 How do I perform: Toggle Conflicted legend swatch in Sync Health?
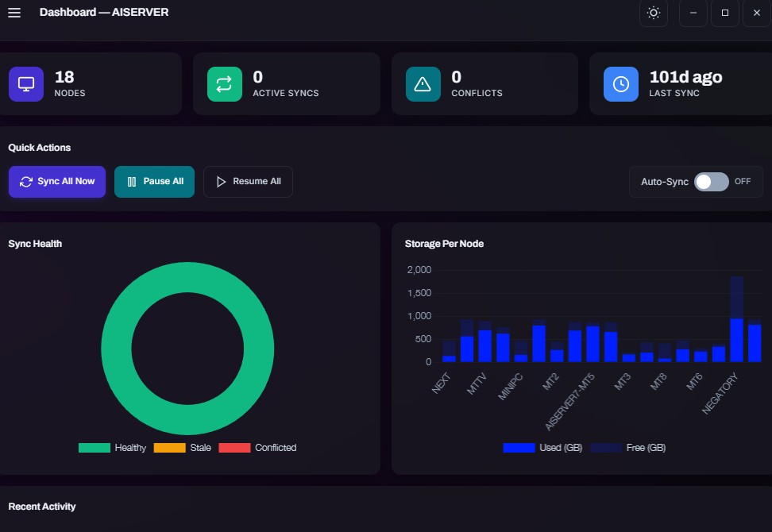pos(234,448)
